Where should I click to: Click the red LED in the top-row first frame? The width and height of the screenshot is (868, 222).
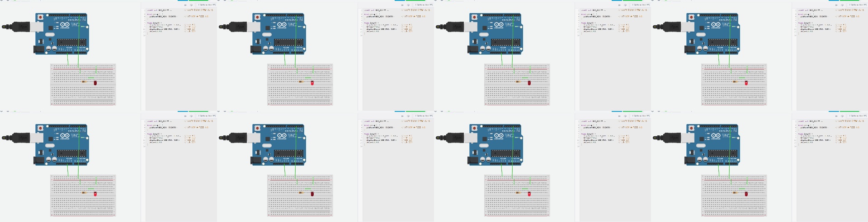point(95,83)
